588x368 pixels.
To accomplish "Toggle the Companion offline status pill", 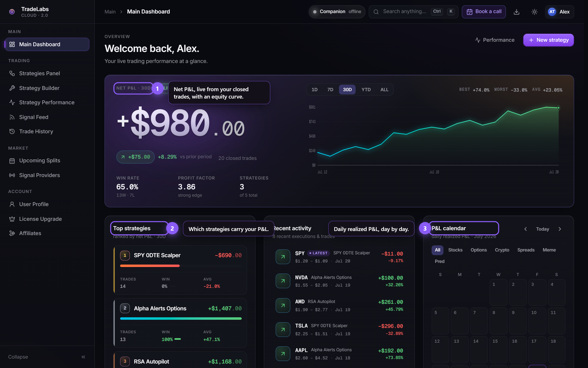I will tap(337, 12).
